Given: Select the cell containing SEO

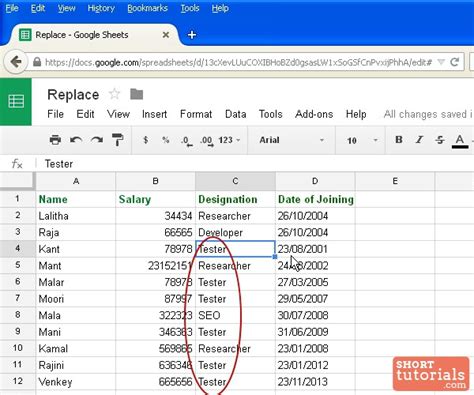Looking at the screenshot, I should pyautogui.click(x=235, y=315).
